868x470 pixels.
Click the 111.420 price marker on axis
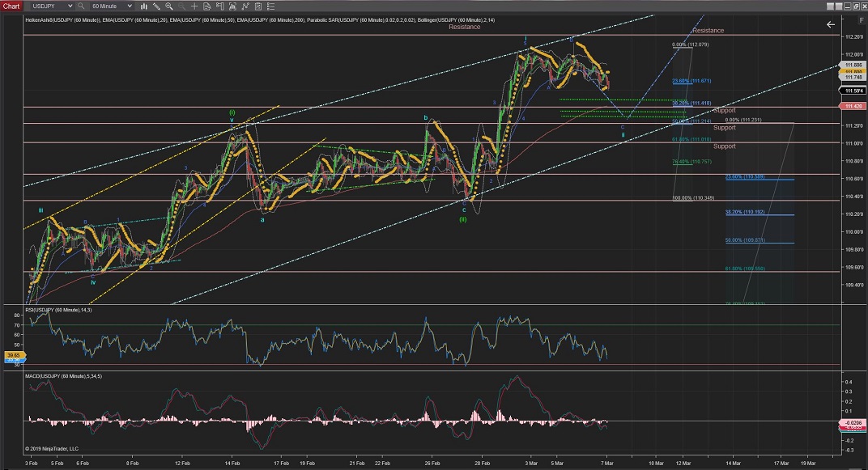tap(852, 107)
